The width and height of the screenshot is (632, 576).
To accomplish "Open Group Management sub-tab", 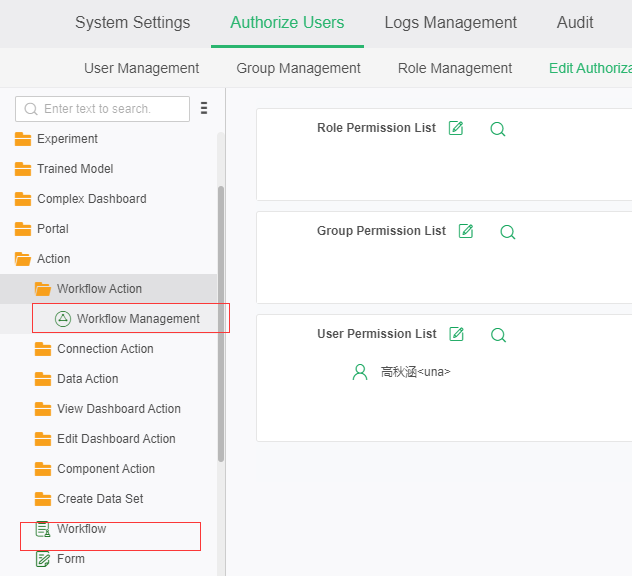I will (298, 68).
